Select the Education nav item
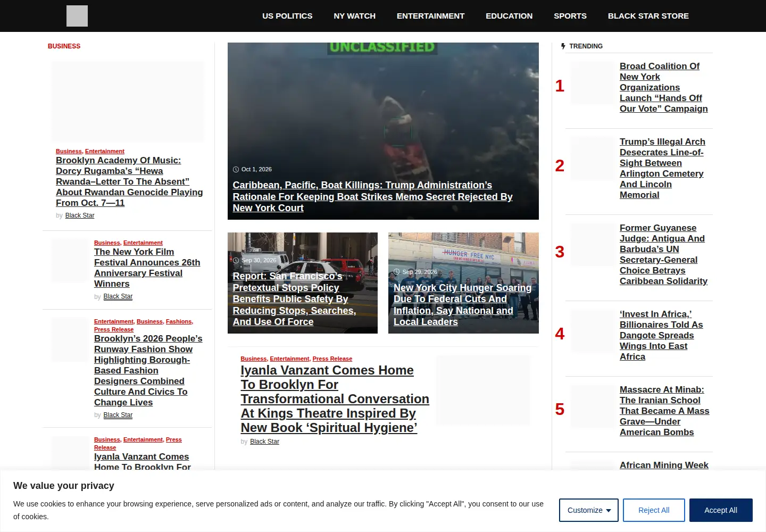 [509, 16]
